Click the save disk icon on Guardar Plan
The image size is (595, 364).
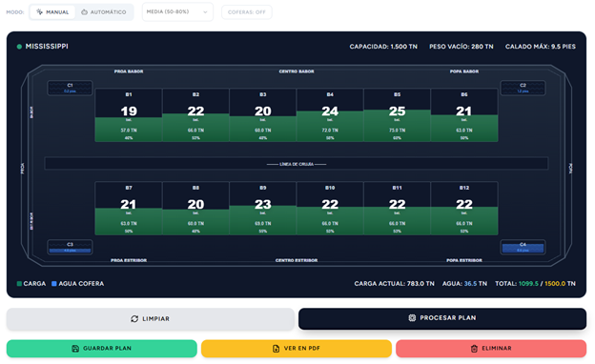pyautogui.click(x=75, y=349)
